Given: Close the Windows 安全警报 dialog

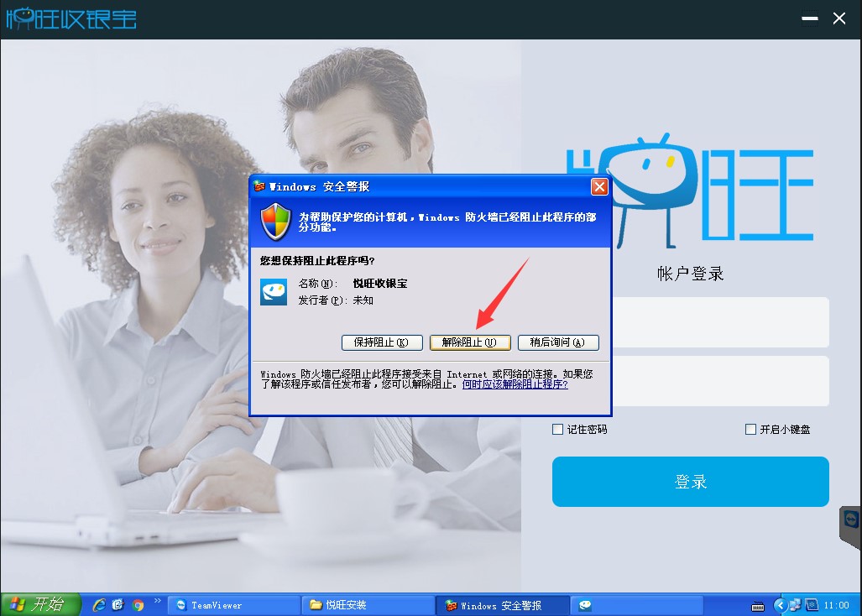Looking at the screenshot, I should 599,187.
